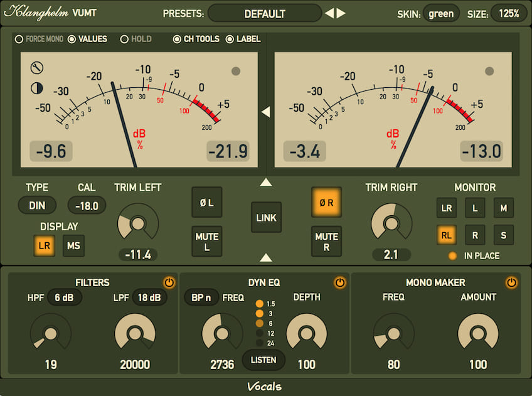Select the previous preset arrow

[x=329, y=13]
